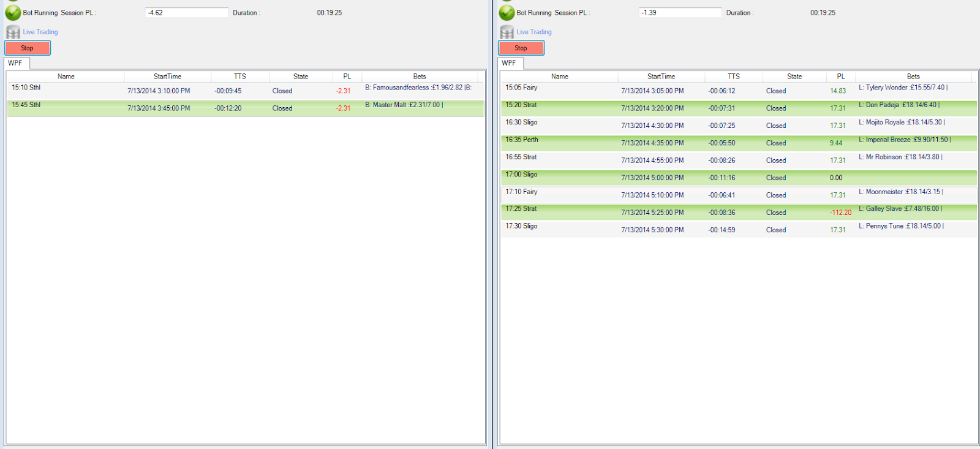Click Session PL field showing -1.39
The width and height of the screenshot is (980, 449).
tap(680, 12)
